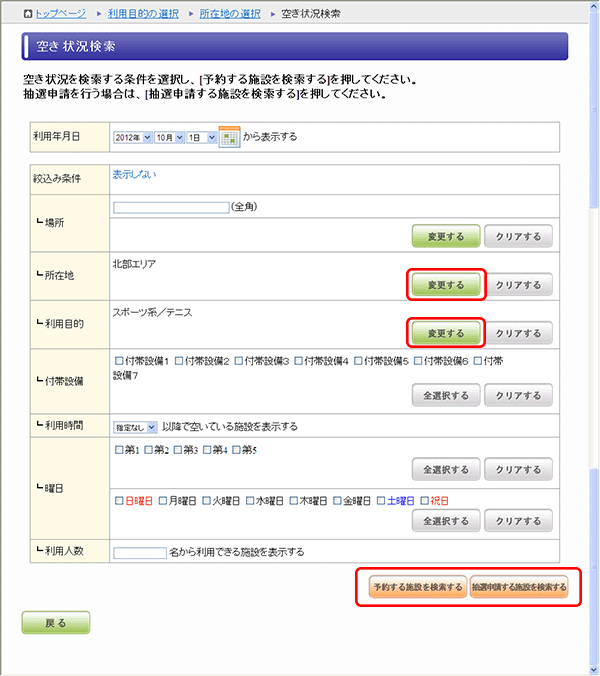
Task: Click 全選択する in the 付帯設備 row
Action: [x=446, y=395]
